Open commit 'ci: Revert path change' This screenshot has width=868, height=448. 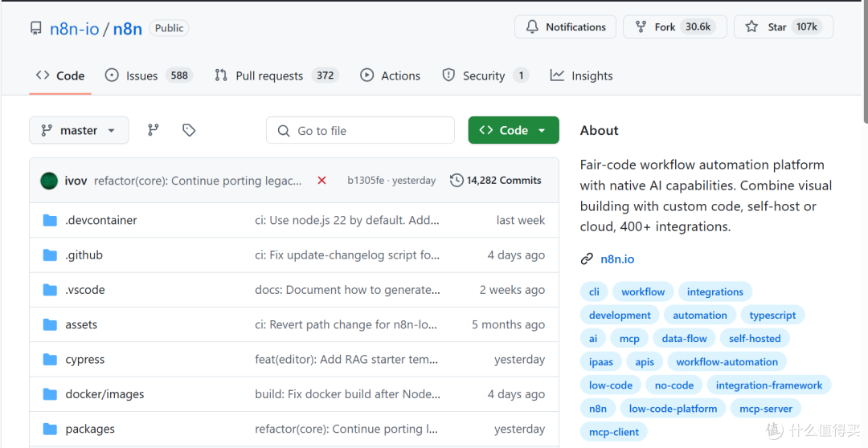pyautogui.click(x=346, y=324)
